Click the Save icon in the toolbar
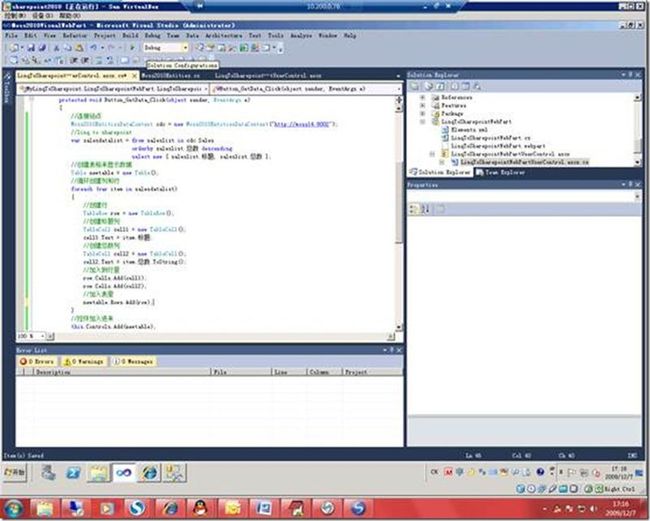Image resolution: width=650 pixels, height=521 pixels. [31, 48]
